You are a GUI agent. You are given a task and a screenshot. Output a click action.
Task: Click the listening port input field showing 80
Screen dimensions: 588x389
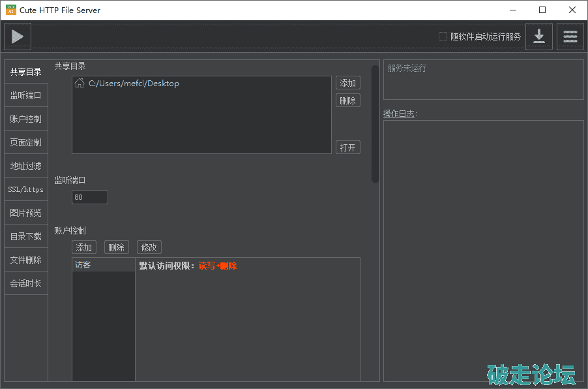(x=90, y=197)
